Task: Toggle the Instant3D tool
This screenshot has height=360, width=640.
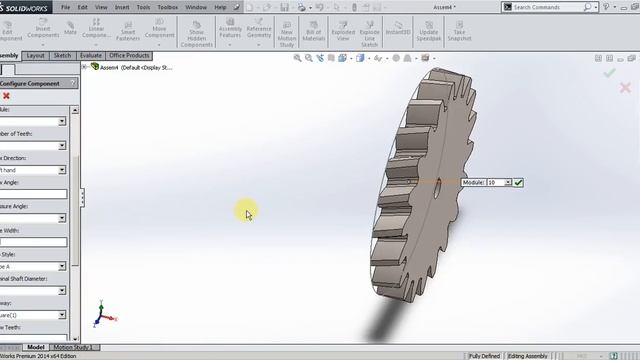Action: tap(398, 29)
